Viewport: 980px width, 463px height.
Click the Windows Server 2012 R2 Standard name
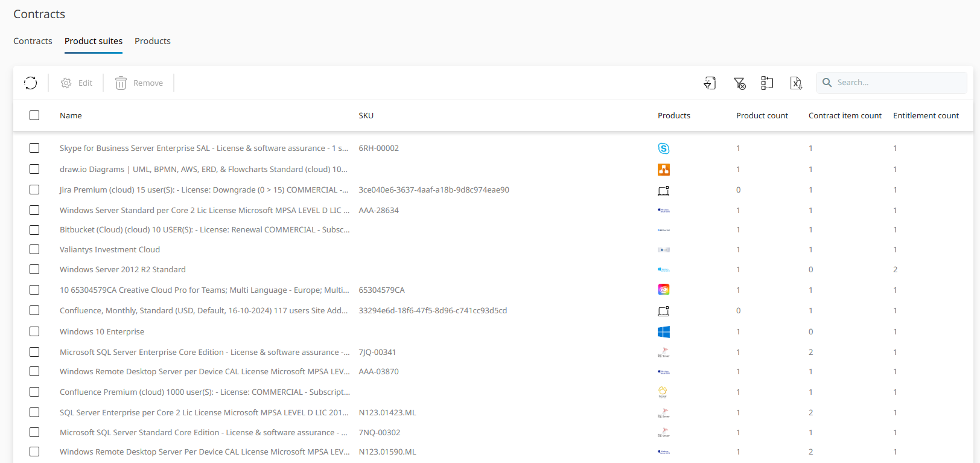coord(122,269)
